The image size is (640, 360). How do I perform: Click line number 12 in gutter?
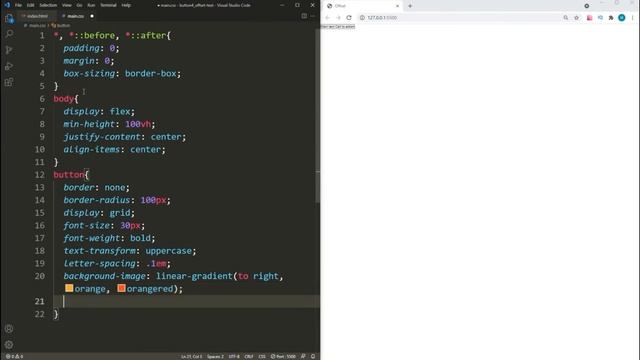pos(40,175)
